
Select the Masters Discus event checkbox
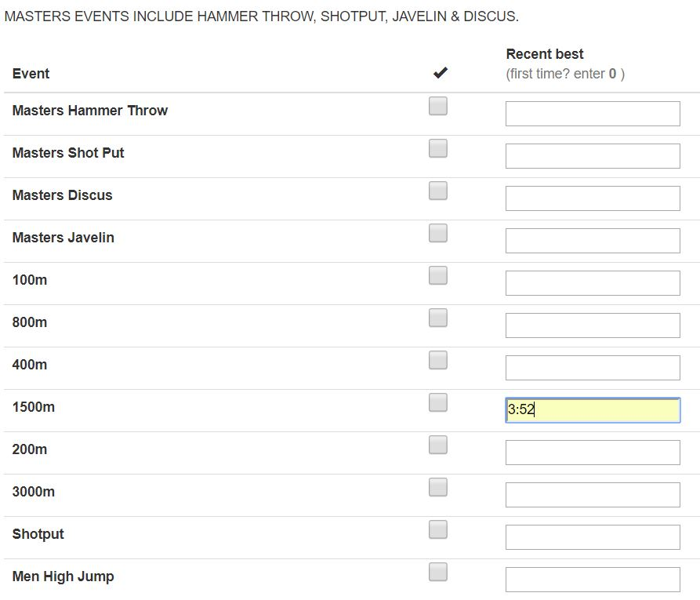[438, 191]
